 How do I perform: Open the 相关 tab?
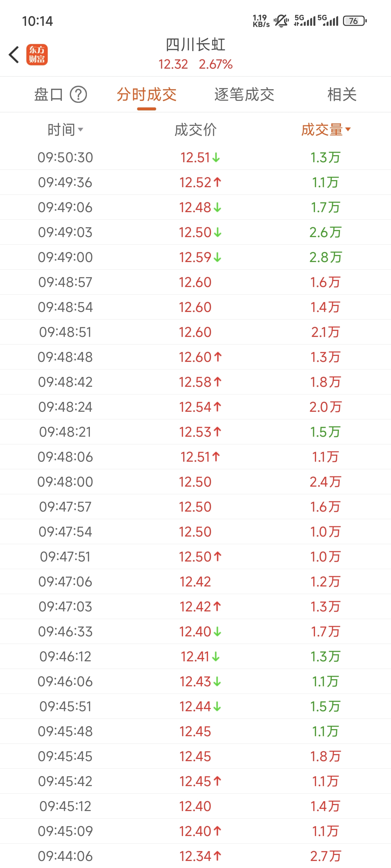coord(342,95)
